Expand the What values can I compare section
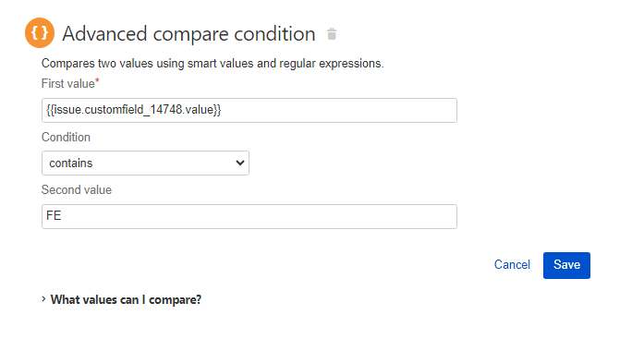Viewport: 644px width, 339px height. [x=126, y=299]
